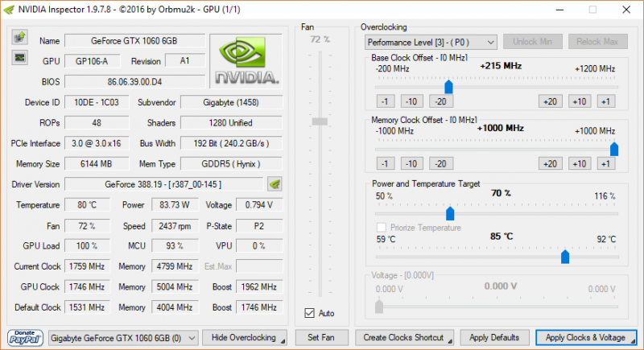Click the PayPal Donate button

pos(26,337)
